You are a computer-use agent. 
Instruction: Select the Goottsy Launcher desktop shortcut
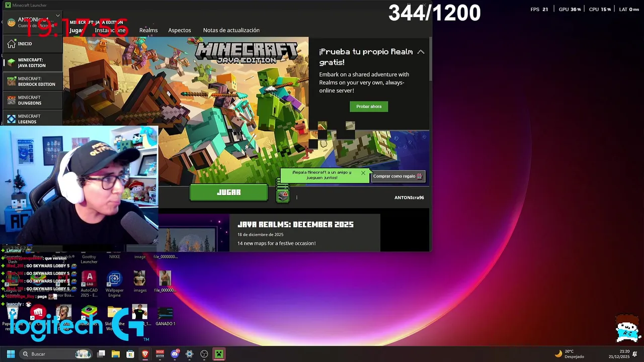[x=89, y=258]
